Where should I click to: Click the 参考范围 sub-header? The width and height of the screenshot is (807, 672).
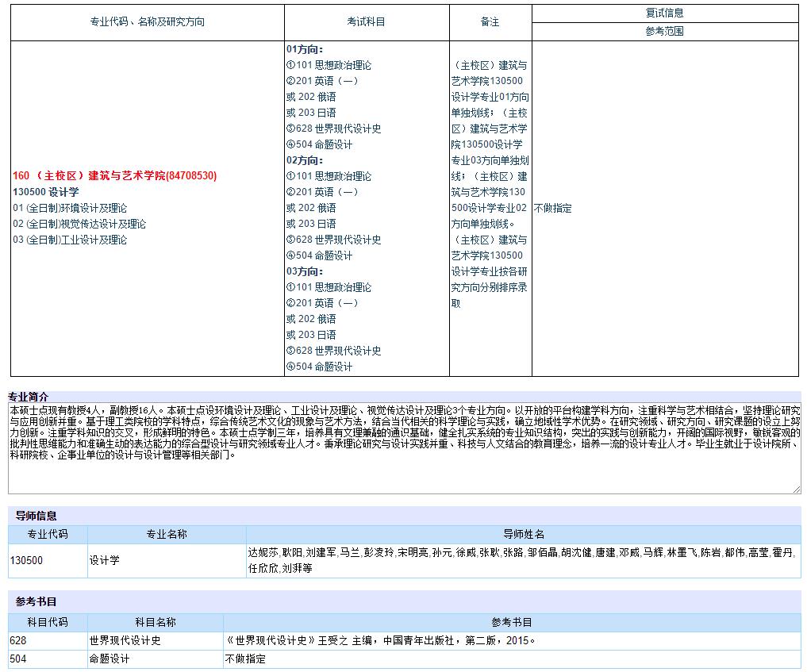664,32
